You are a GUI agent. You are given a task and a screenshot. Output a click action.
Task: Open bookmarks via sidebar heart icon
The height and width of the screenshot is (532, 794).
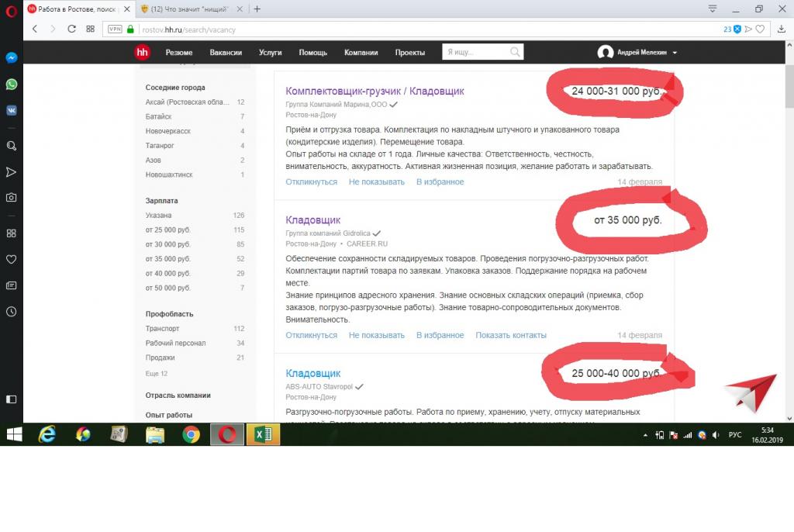(x=12, y=259)
